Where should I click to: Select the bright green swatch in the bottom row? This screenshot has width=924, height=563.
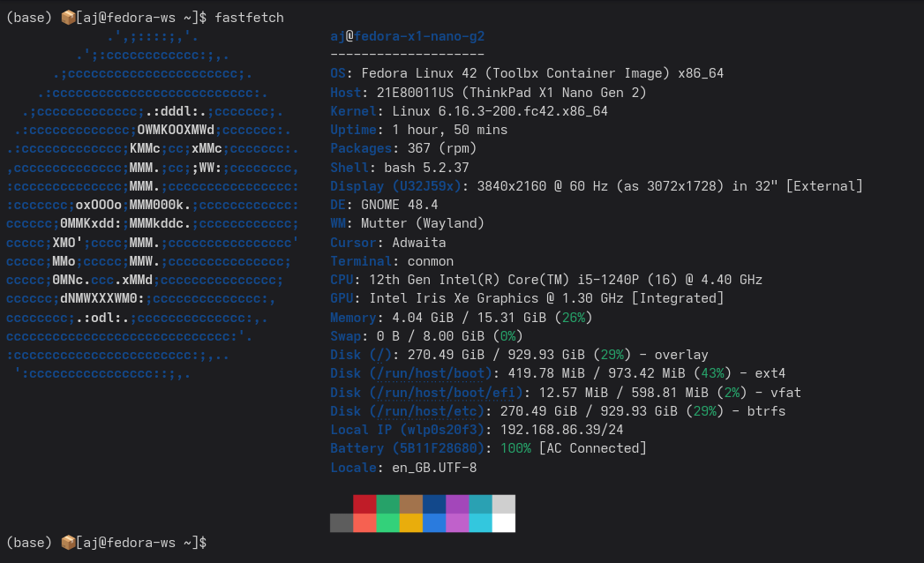[x=387, y=523]
